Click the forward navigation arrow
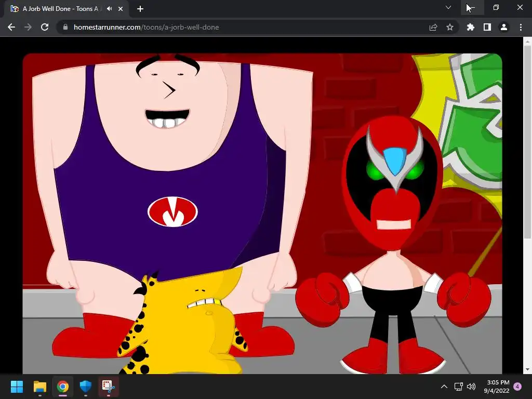The height and width of the screenshot is (399, 532). pos(28,27)
